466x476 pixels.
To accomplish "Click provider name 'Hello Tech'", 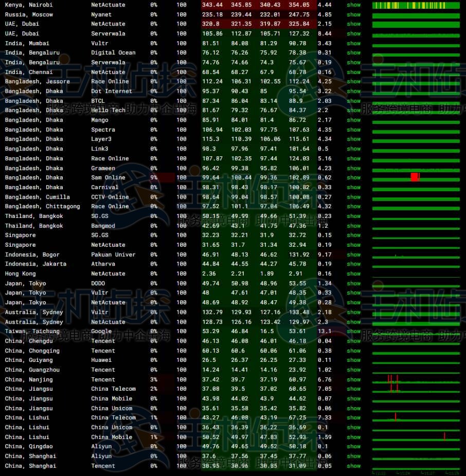I will 108,110.
